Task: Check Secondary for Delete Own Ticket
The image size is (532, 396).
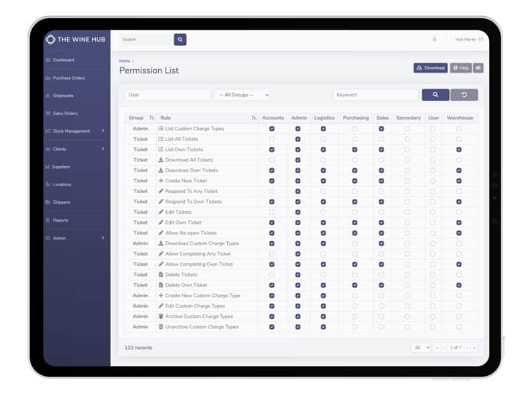Action: (x=407, y=285)
